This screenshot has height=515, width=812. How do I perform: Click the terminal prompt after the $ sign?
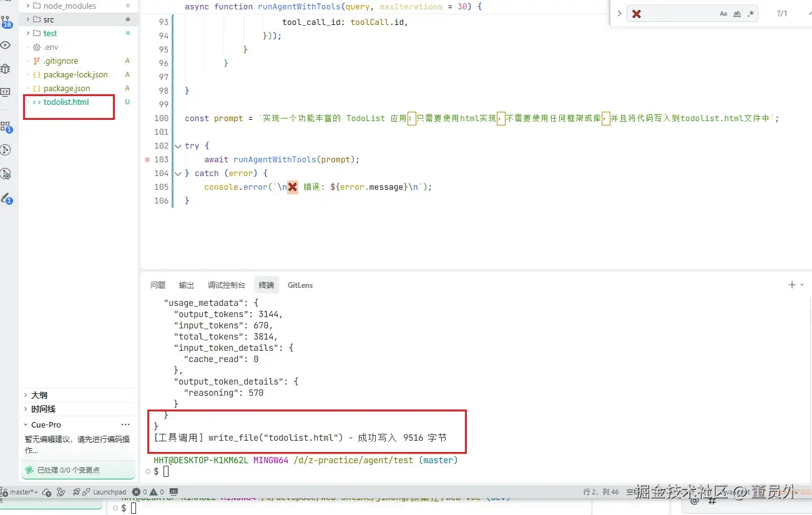(166, 471)
